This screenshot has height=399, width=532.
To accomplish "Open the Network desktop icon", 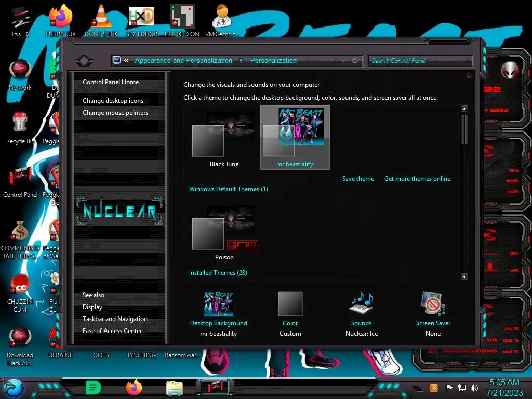I will 20,75.
